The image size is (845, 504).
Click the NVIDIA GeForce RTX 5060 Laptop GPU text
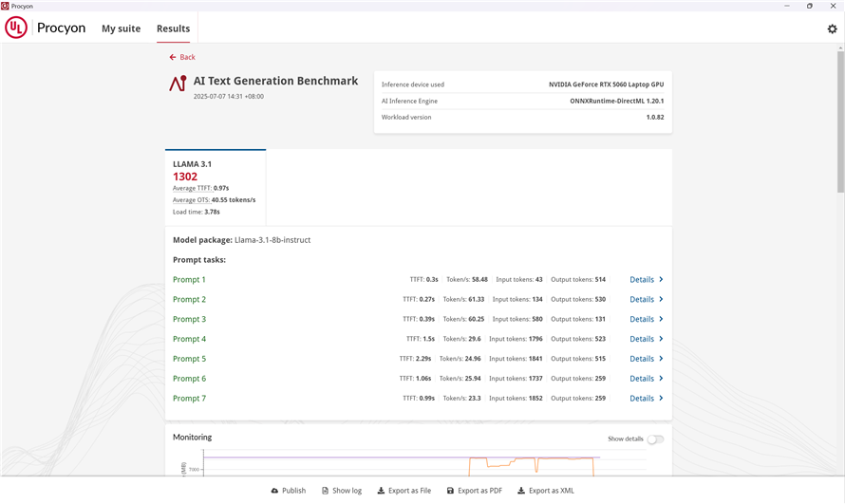pyautogui.click(x=607, y=84)
